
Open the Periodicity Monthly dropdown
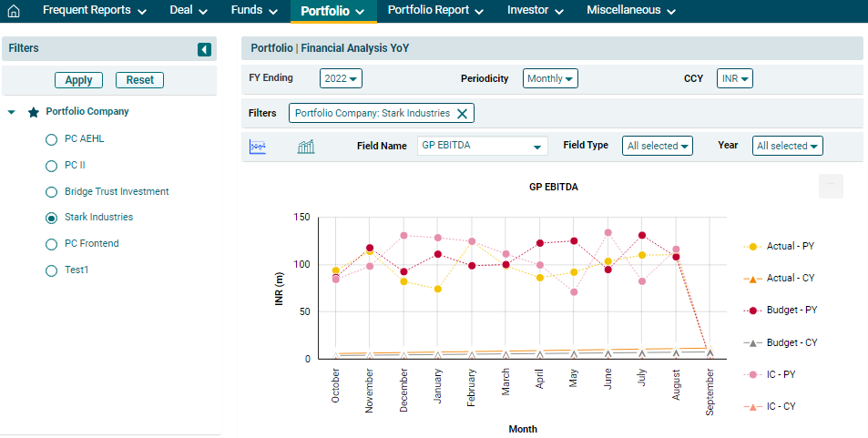point(551,79)
